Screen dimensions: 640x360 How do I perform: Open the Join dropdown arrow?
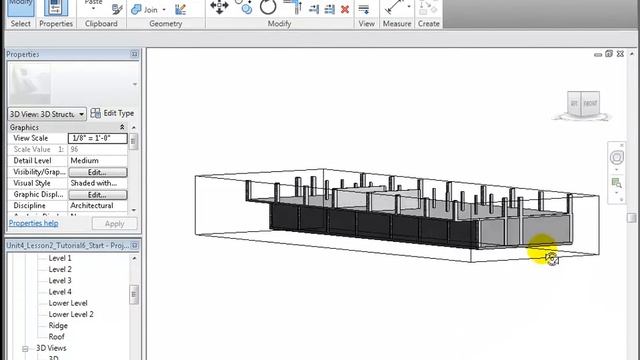pyautogui.click(x=164, y=9)
